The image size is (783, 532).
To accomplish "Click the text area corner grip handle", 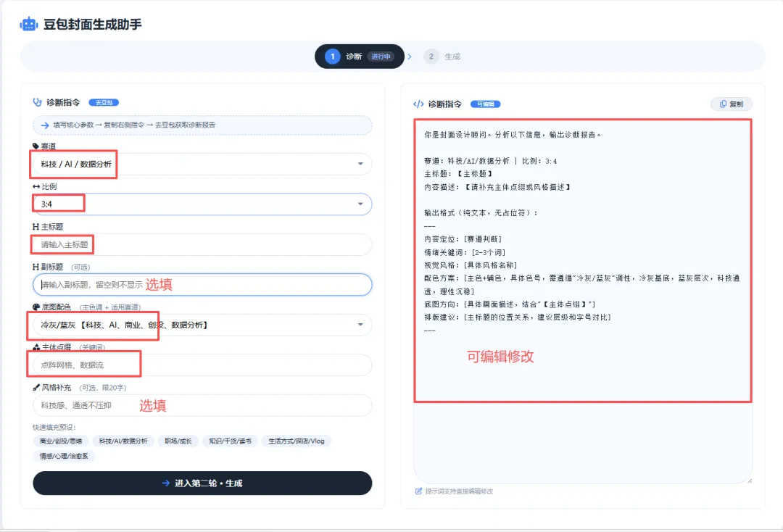I will pos(750,481).
